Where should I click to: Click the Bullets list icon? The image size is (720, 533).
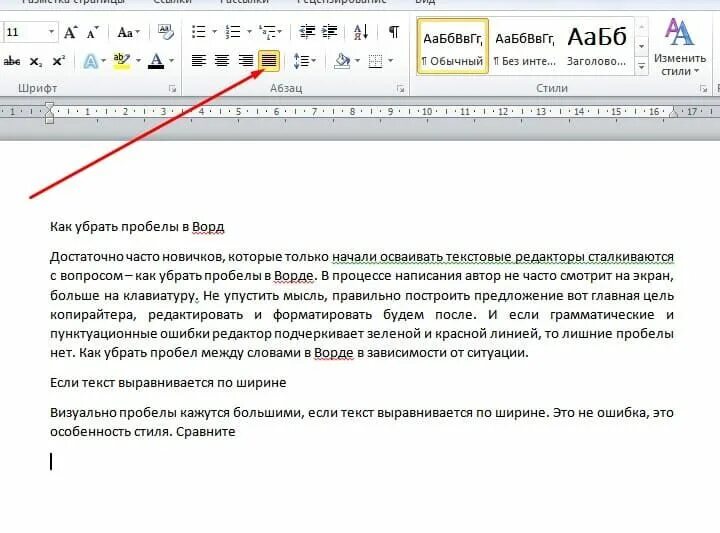click(x=199, y=32)
